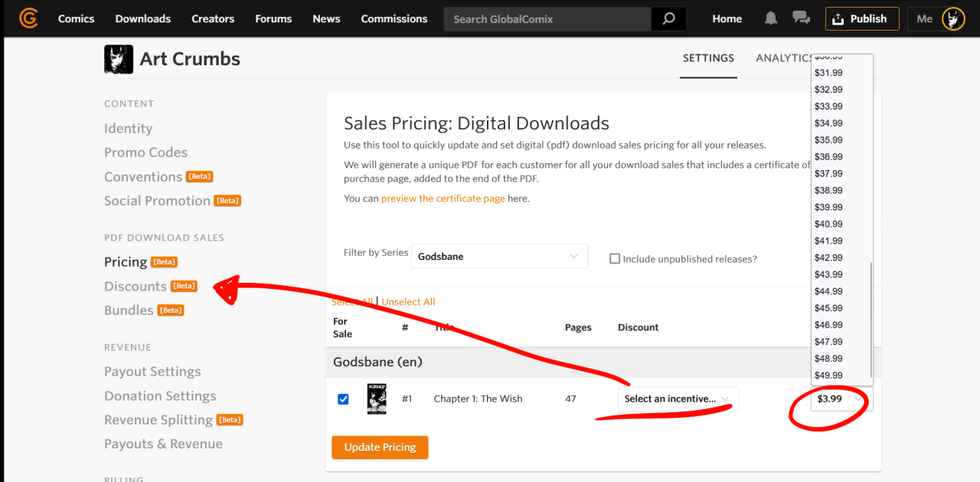The height and width of the screenshot is (482, 980).
Task: Click the price list scrollbar
Action: [871, 322]
